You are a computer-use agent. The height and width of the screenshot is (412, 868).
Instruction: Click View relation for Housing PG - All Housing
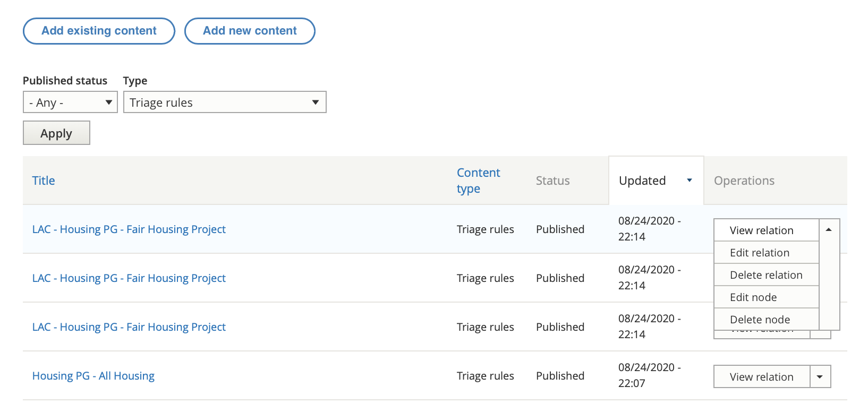762,377
